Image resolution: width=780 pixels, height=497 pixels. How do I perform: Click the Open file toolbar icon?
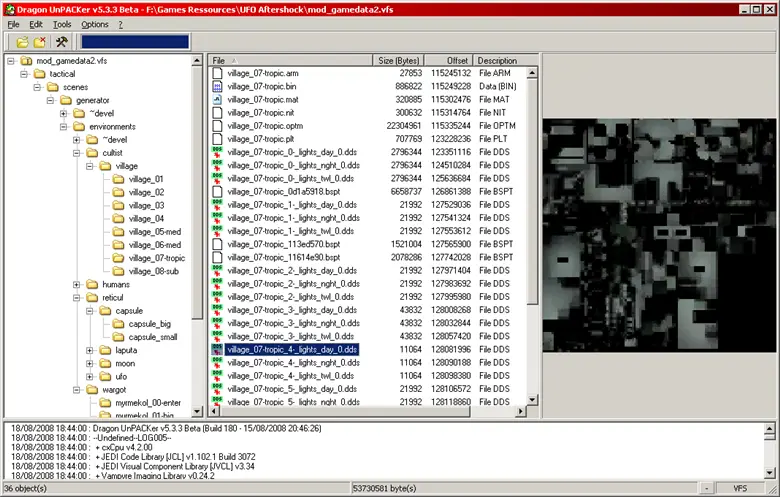click(x=22, y=41)
